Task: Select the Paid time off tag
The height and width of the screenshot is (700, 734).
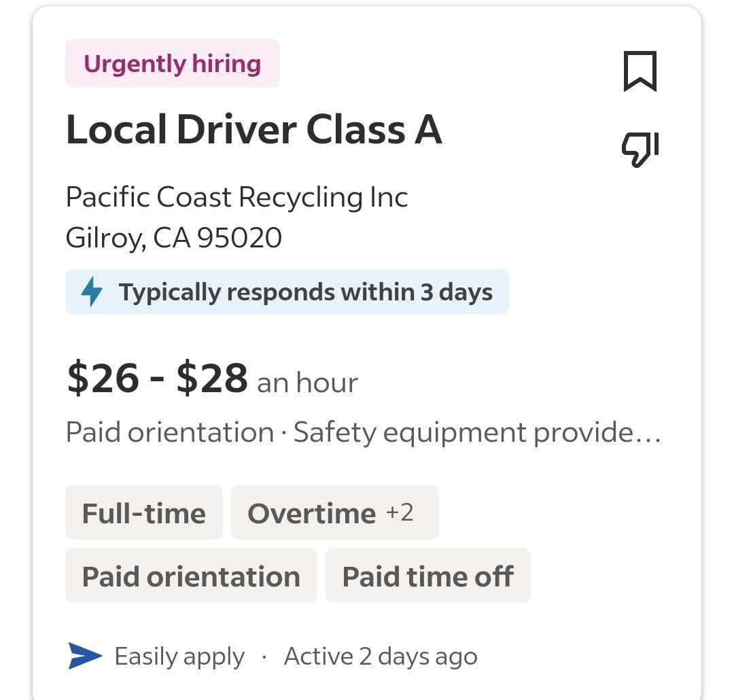Action: [x=428, y=576]
